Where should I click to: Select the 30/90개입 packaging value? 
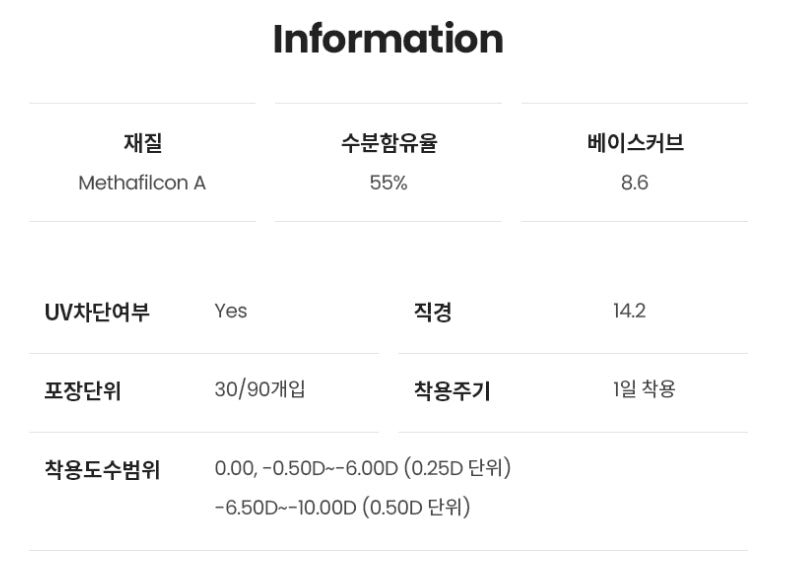click(x=260, y=389)
